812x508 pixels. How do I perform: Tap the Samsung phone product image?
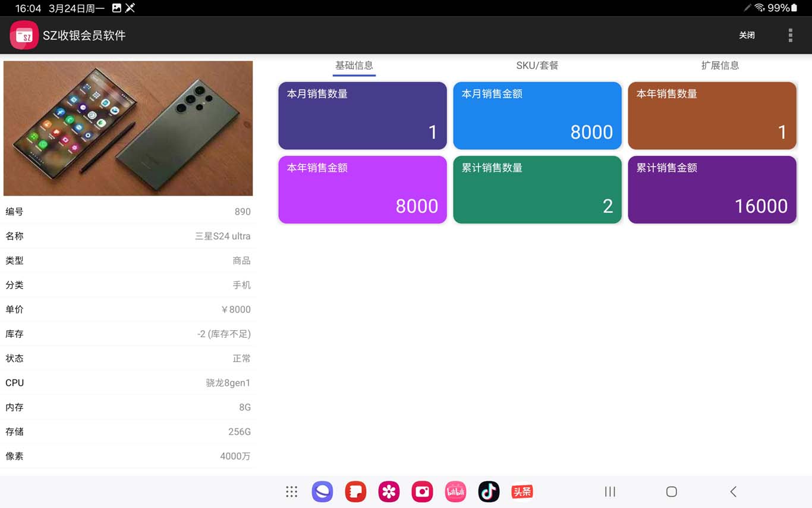pos(128,128)
